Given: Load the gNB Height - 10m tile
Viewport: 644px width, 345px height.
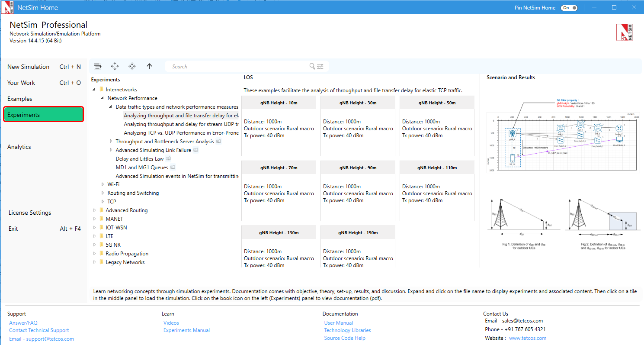Looking at the screenshot, I should point(279,126).
